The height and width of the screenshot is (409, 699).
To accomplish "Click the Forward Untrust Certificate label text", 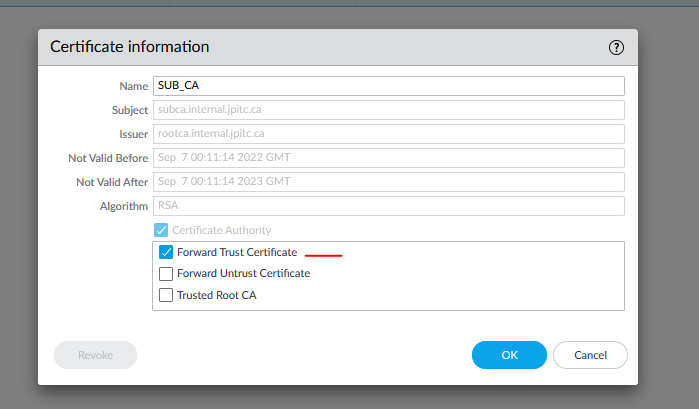I will point(243,274).
